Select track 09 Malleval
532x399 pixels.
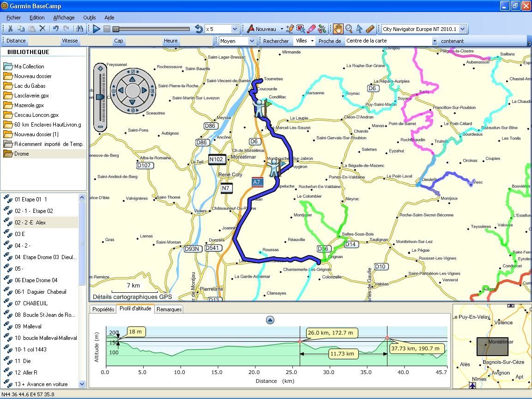click(28, 326)
